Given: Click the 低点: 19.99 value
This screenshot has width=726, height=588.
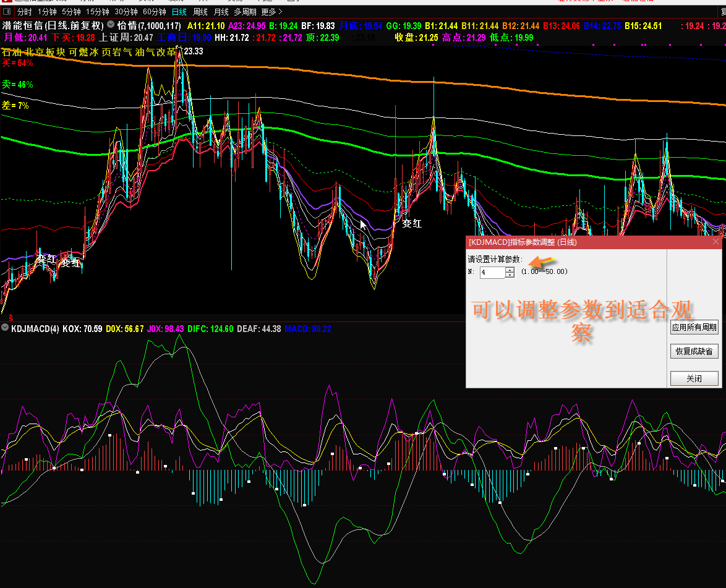Looking at the screenshot, I should [x=511, y=38].
